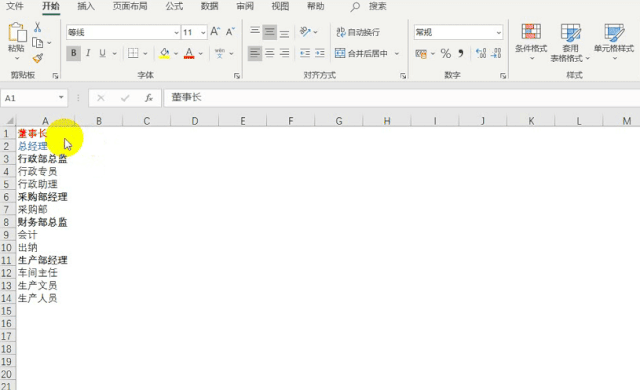The image size is (640, 390).
Task: Select cell containing 行政部总监
Action: 45,158
